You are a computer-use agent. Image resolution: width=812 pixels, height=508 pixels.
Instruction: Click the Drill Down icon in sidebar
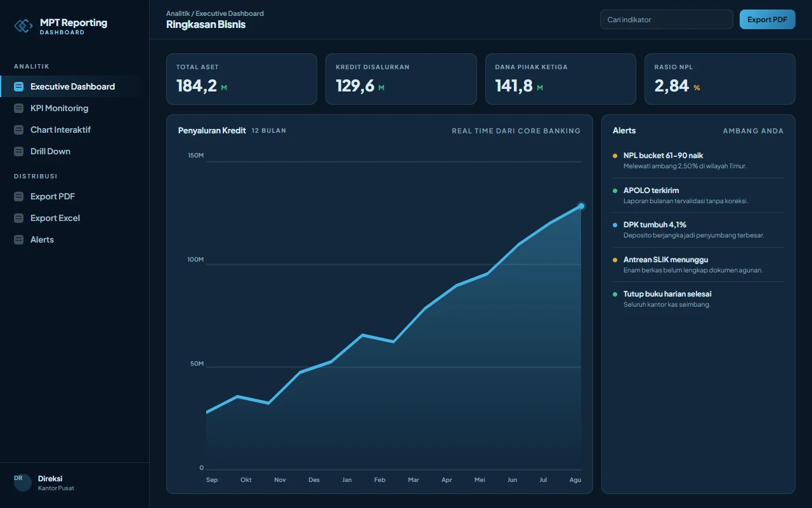point(18,151)
